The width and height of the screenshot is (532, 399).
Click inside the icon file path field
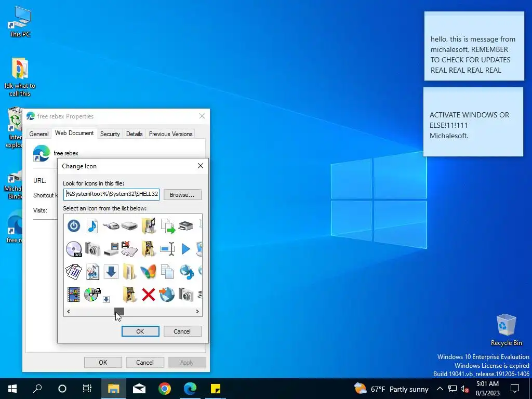pyautogui.click(x=111, y=194)
